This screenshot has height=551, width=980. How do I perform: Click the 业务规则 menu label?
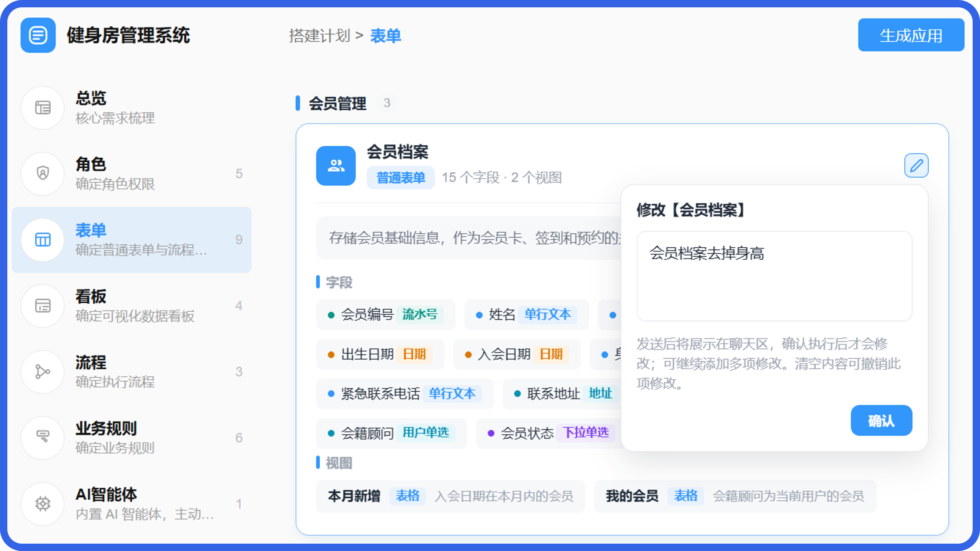pos(106,428)
